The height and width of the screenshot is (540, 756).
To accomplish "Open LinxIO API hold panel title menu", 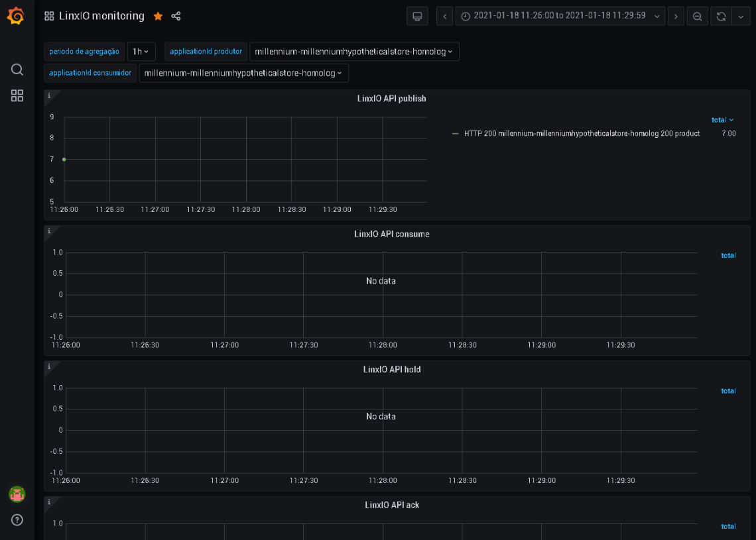I will [391, 369].
